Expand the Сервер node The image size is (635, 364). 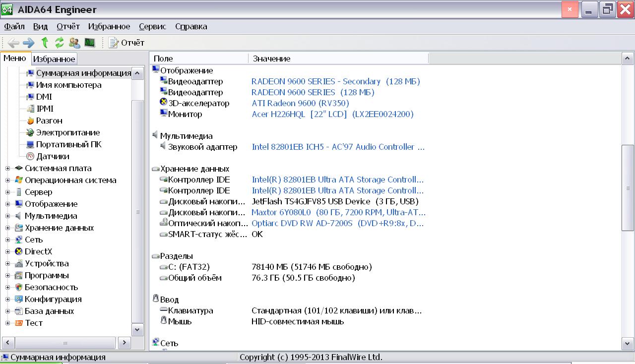tap(7, 192)
